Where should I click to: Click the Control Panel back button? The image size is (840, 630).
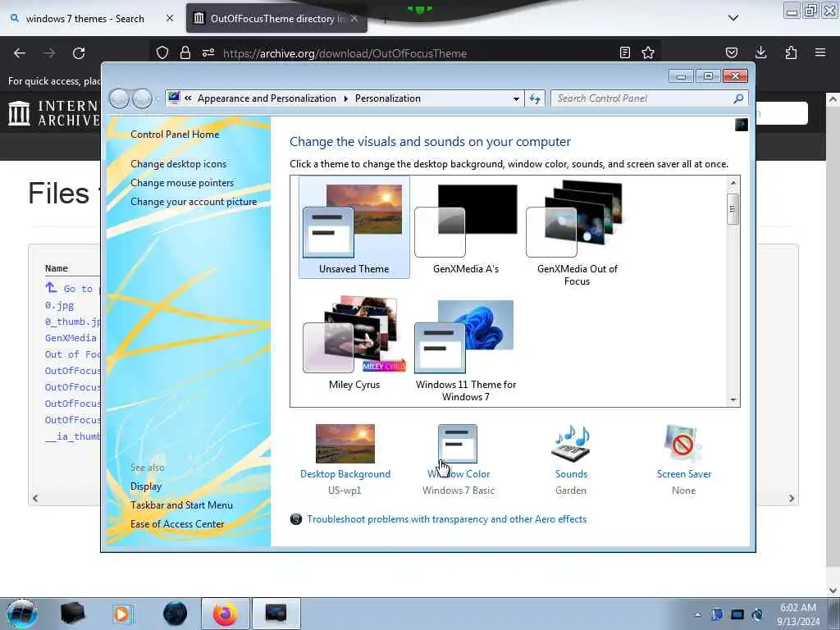[x=119, y=98]
